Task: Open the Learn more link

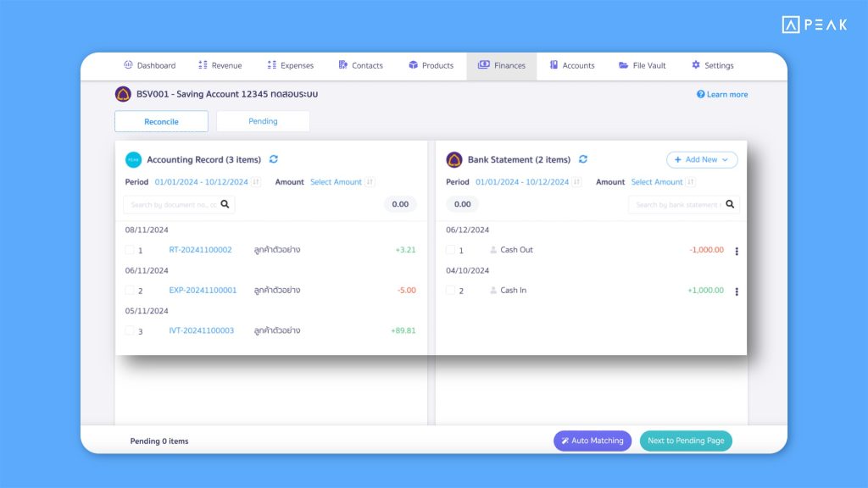Action: coord(722,94)
